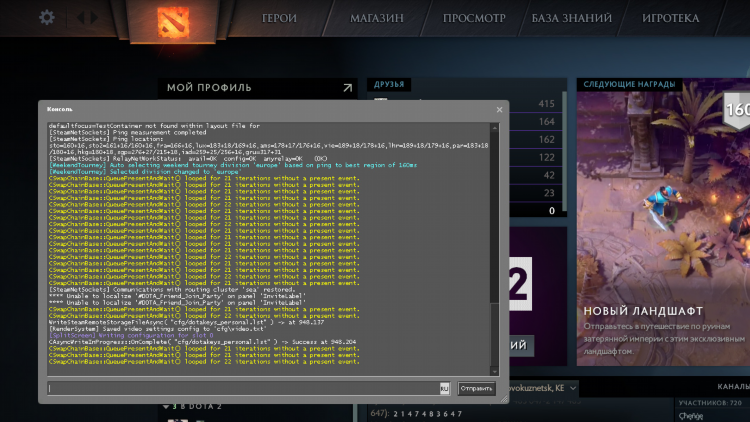Click the УЧАСТНИКОВ: 720 text

tap(710, 403)
